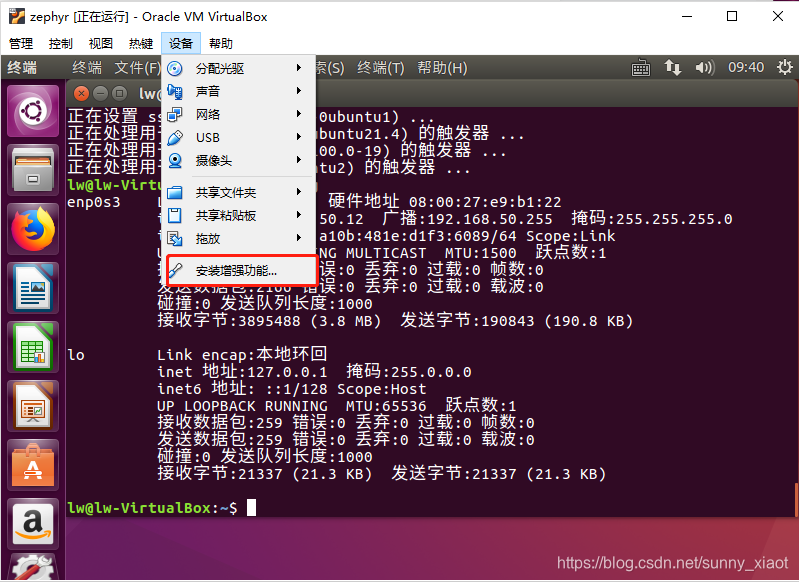
Task: Open the 控制 menu in VirtualBox
Action: click(61, 43)
